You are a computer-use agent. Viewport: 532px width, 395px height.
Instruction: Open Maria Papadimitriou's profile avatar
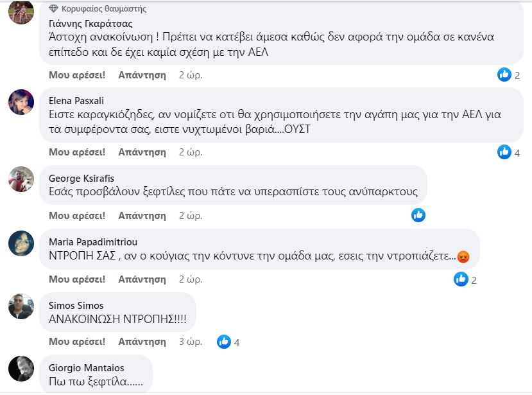pyautogui.click(x=21, y=243)
